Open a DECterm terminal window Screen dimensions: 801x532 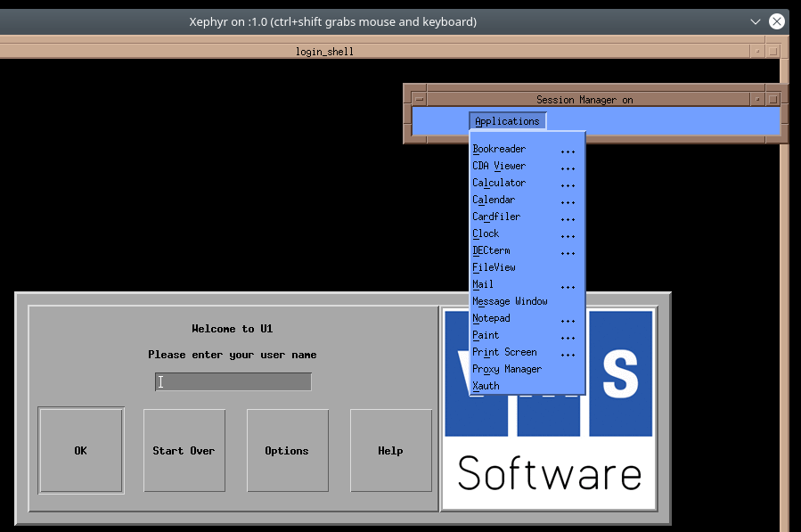(491, 250)
